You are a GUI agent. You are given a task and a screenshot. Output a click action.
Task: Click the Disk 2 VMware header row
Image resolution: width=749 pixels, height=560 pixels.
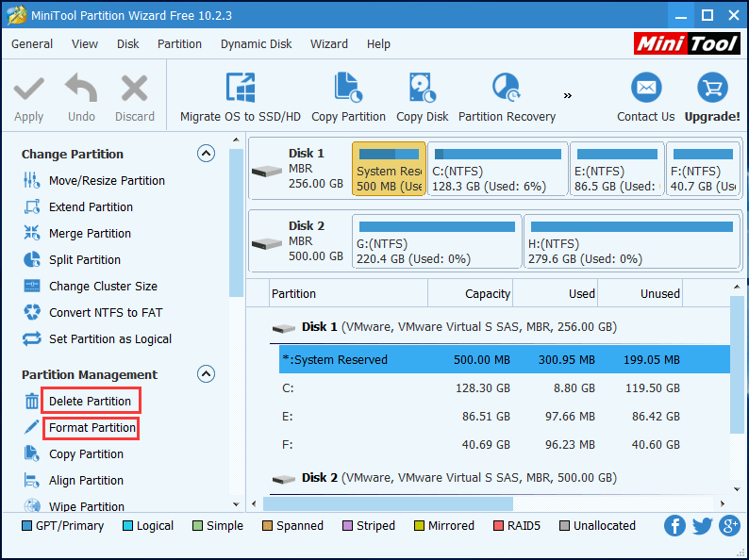500,477
